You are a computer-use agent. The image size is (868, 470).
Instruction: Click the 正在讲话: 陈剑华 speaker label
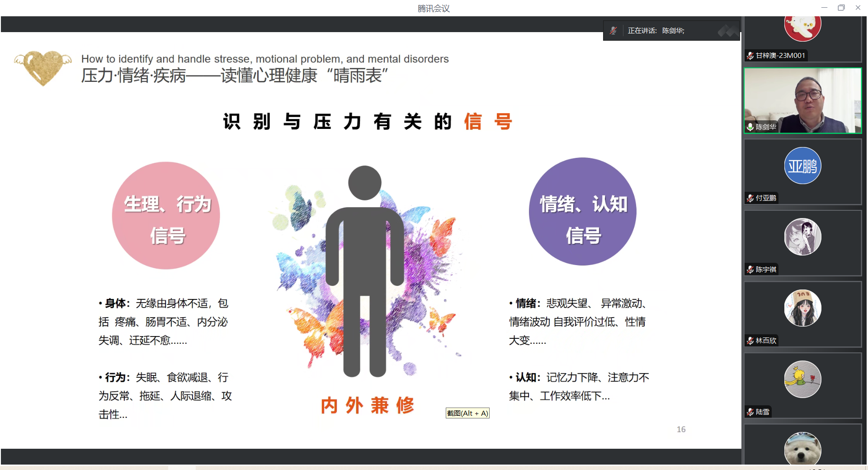[656, 31]
